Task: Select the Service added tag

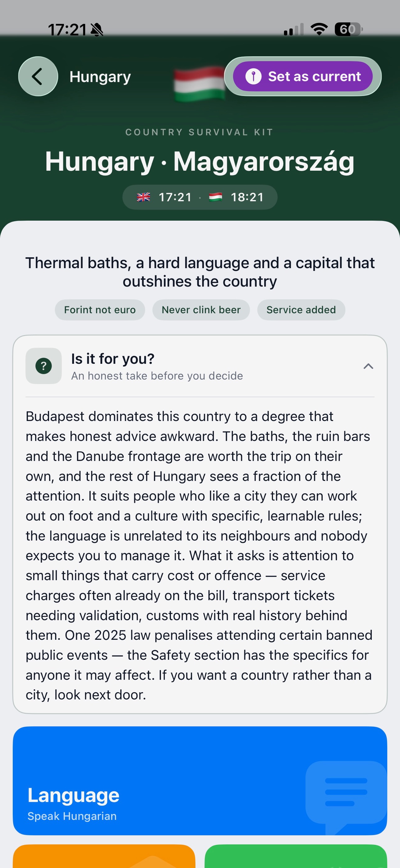Action: pyautogui.click(x=301, y=310)
